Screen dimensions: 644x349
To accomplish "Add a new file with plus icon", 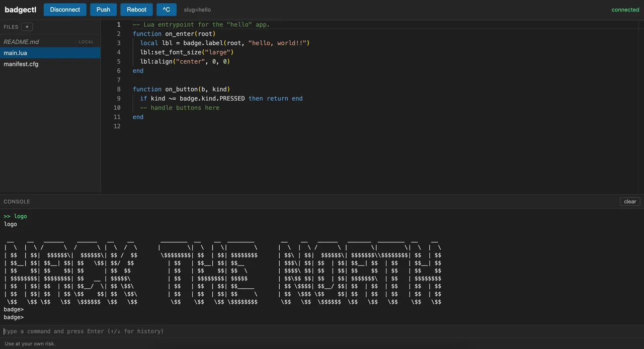I will pyautogui.click(x=27, y=27).
